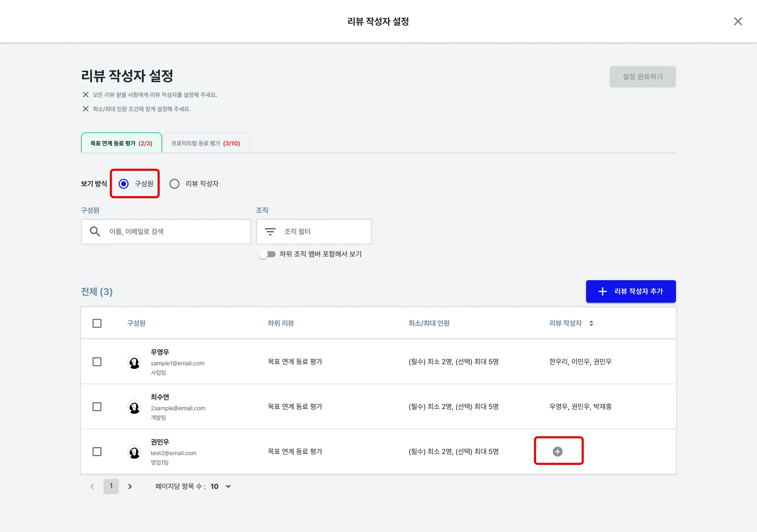Click 권민우's profile avatar

pos(134,452)
